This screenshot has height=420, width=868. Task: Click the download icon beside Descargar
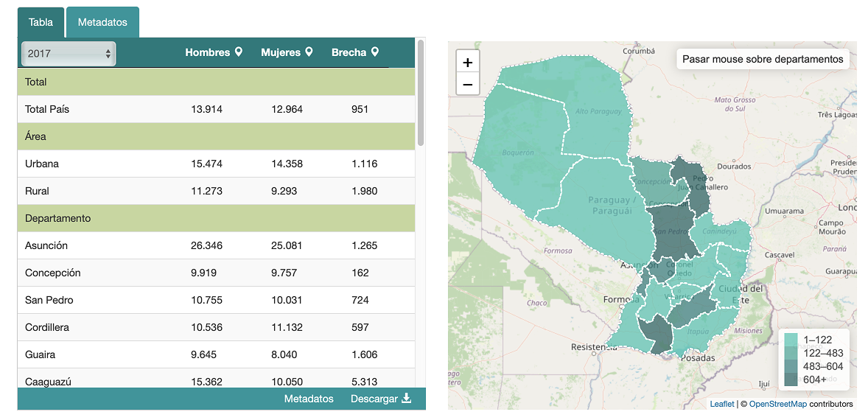(x=406, y=399)
